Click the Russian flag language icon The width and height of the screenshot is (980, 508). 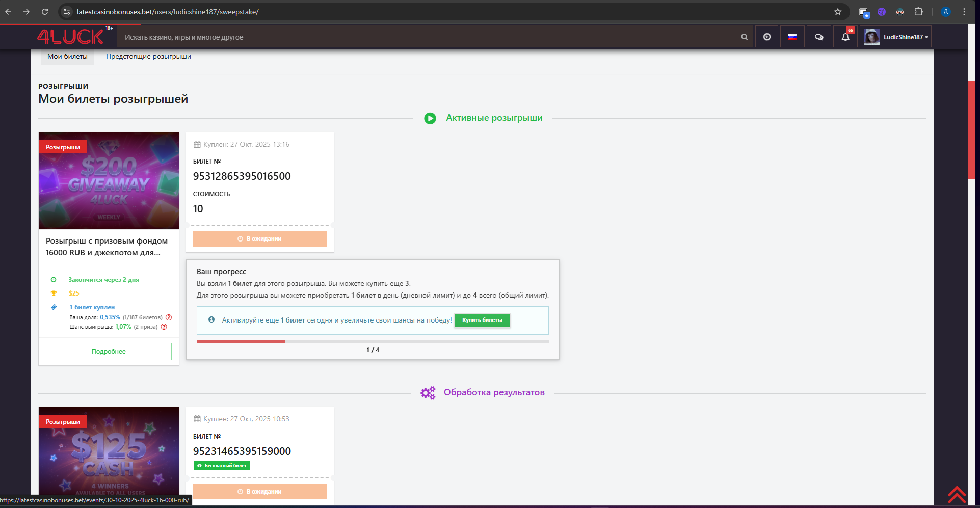pos(792,37)
